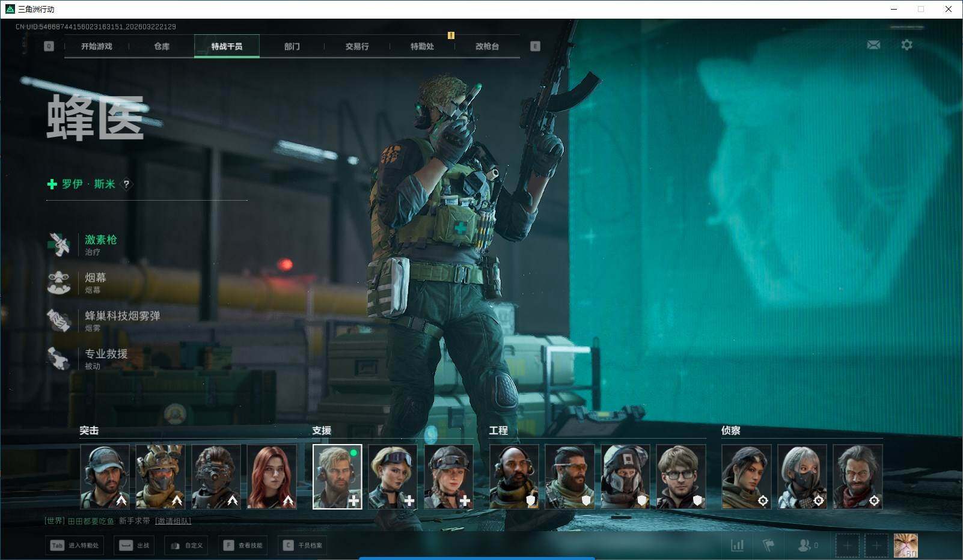Select the 烟幕 skill icon
The height and width of the screenshot is (560, 963).
[x=59, y=282]
